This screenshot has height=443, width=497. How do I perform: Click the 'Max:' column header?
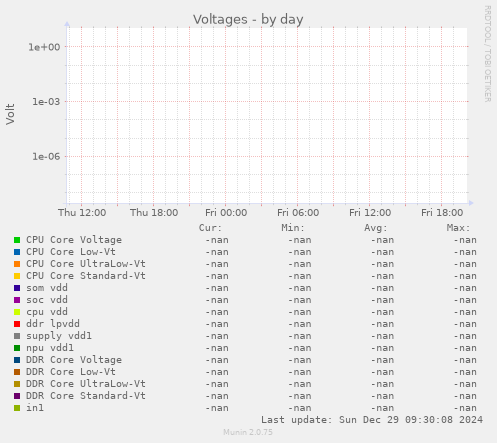tap(458, 228)
